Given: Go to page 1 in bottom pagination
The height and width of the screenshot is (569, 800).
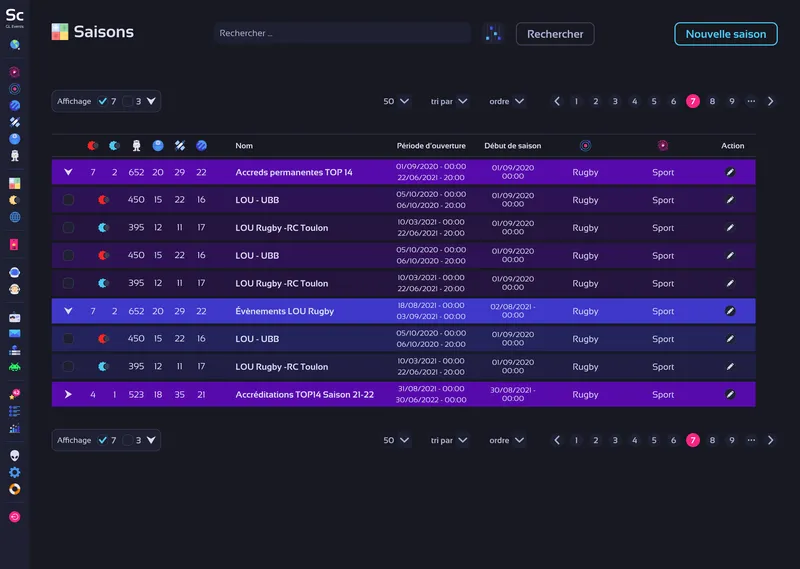Looking at the screenshot, I should 576,440.
